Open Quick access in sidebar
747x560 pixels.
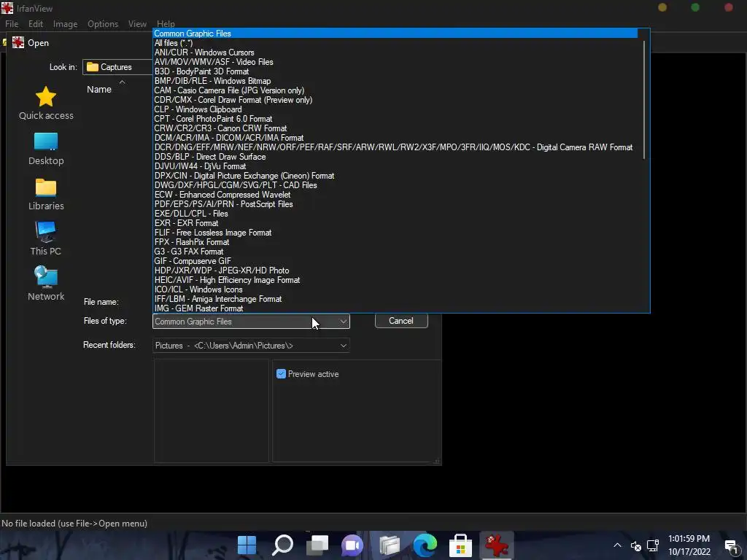(46, 104)
